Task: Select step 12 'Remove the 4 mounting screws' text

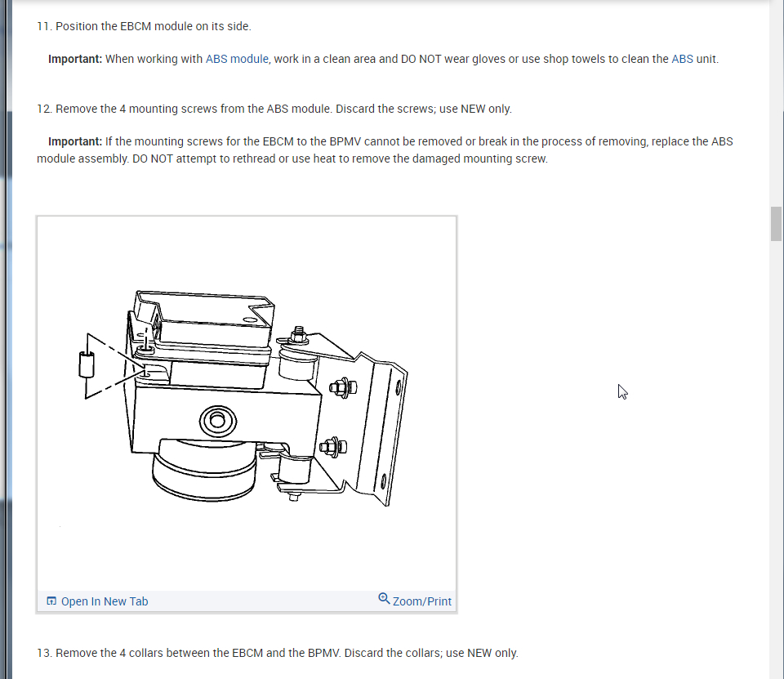Action: (274, 109)
